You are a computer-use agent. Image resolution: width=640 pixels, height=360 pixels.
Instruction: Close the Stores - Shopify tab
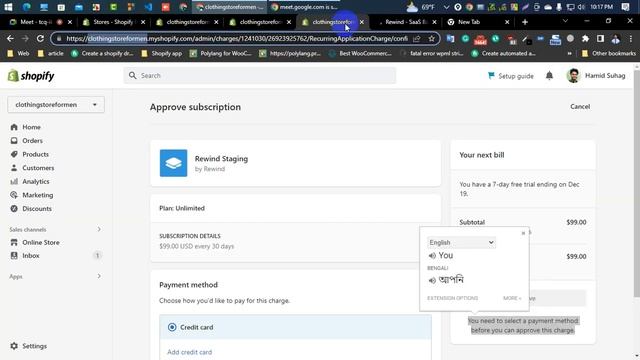(143, 22)
